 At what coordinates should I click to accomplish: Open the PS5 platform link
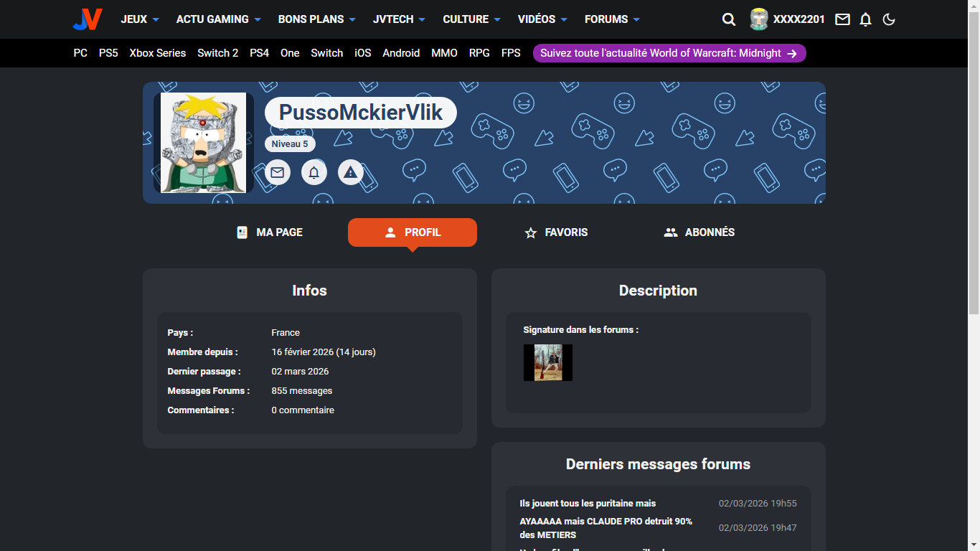pos(108,53)
